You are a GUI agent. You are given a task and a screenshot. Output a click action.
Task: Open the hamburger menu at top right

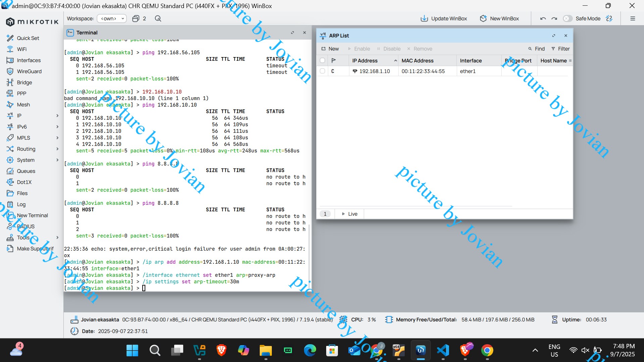pyautogui.click(x=633, y=18)
